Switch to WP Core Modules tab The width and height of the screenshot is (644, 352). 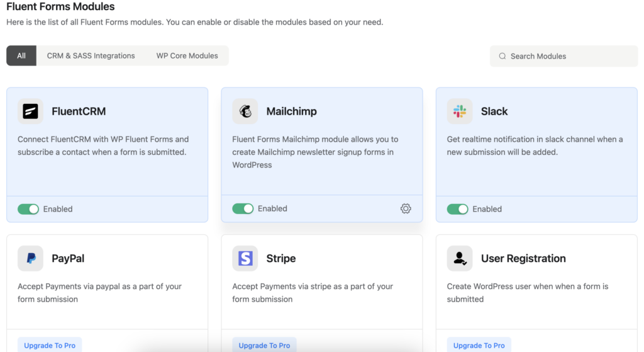click(x=187, y=55)
